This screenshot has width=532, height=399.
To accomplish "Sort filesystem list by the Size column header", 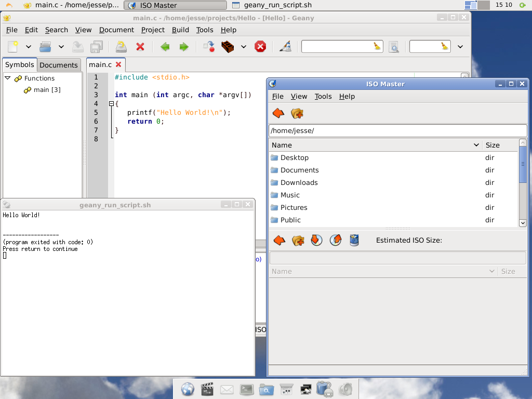I will click(500, 145).
